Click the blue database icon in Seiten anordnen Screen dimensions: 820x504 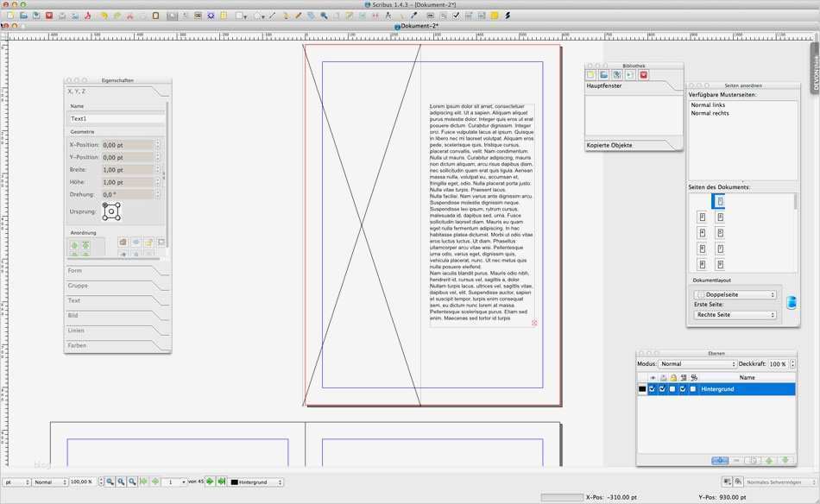click(791, 303)
